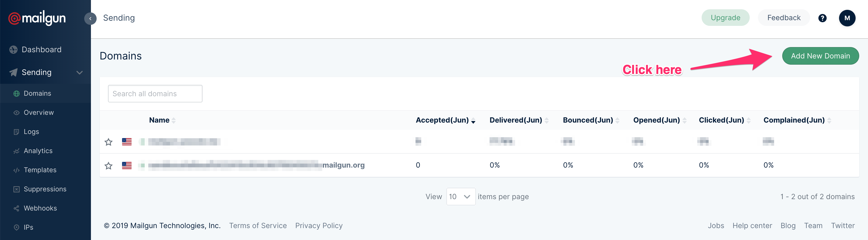Open Dashboard from the sidebar
868x240 pixels.
[41, 50]
